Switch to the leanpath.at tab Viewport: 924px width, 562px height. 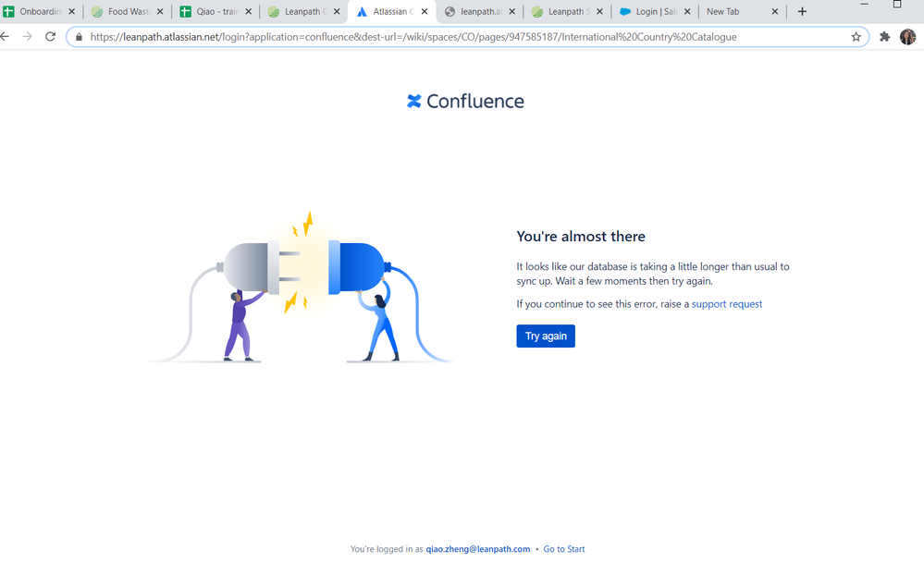point(479,11)
